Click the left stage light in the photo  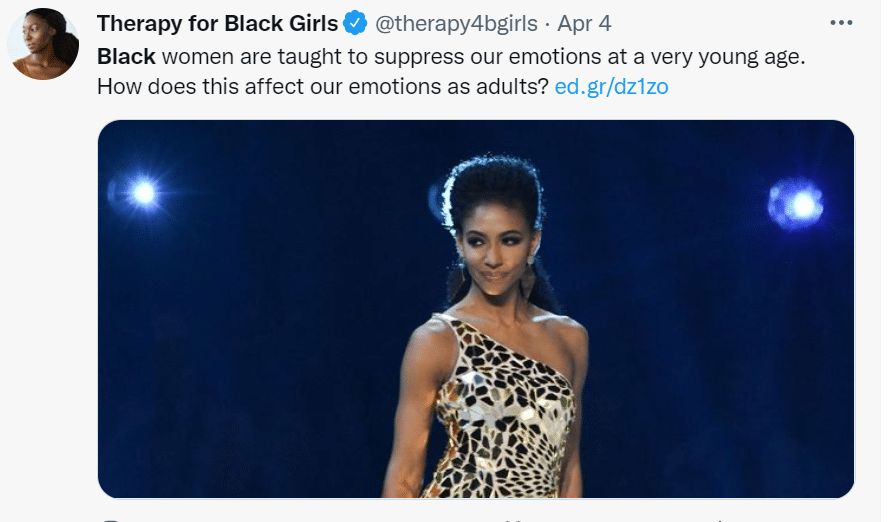coord(143,193)
